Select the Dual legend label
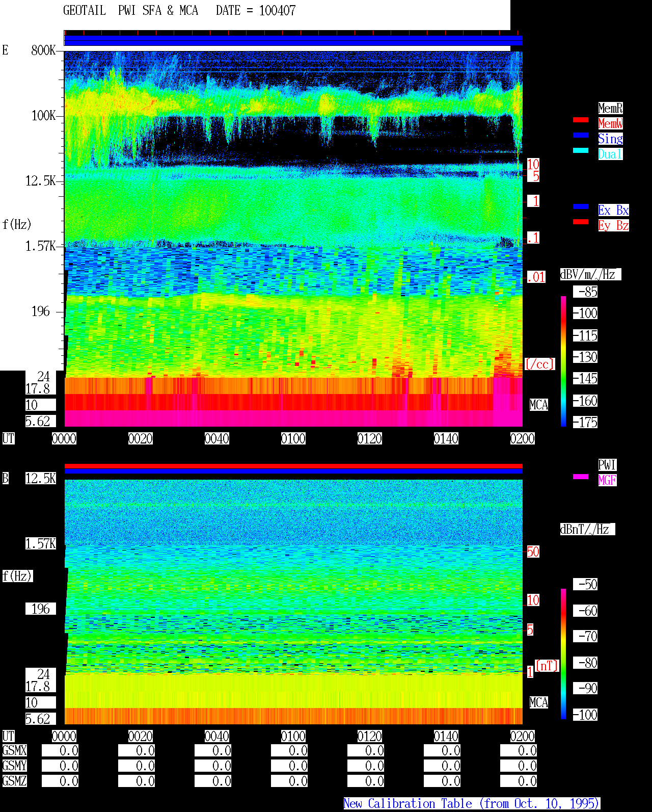652x812 pixels. click(610, 154)
